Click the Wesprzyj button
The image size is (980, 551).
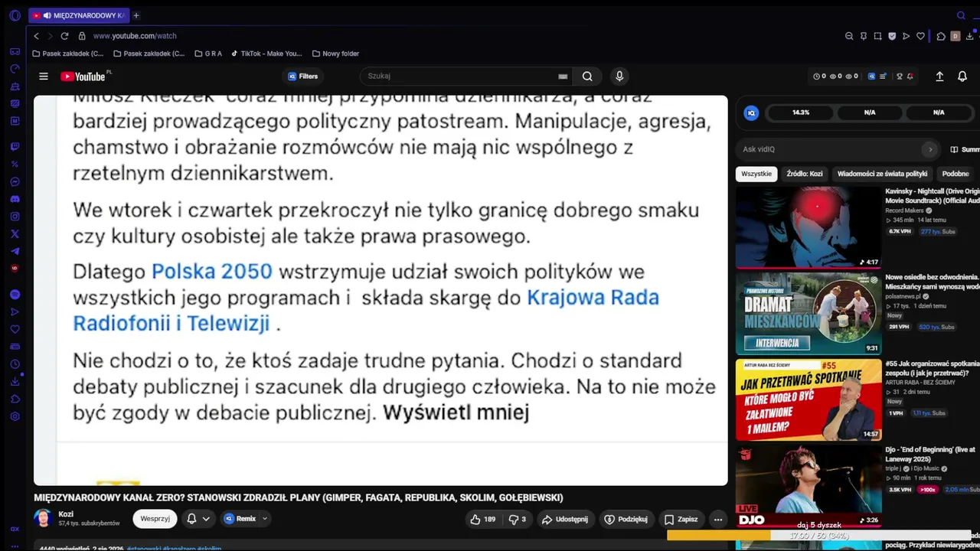155,519
